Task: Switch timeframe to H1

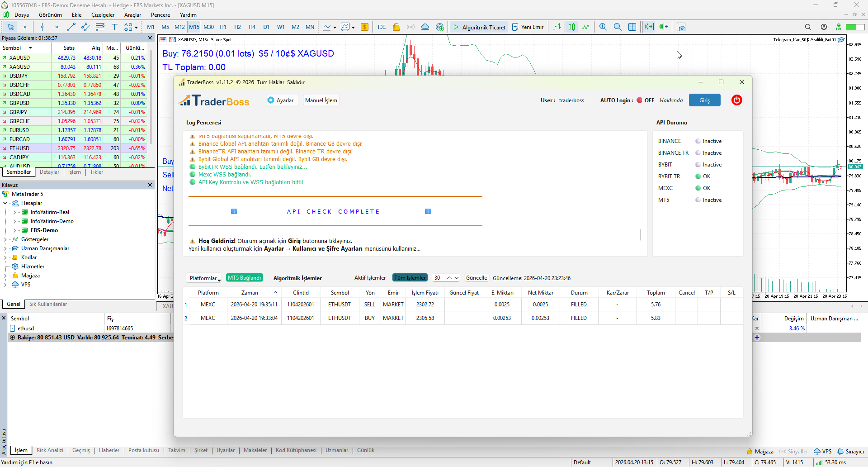Action: click(223, 27)
